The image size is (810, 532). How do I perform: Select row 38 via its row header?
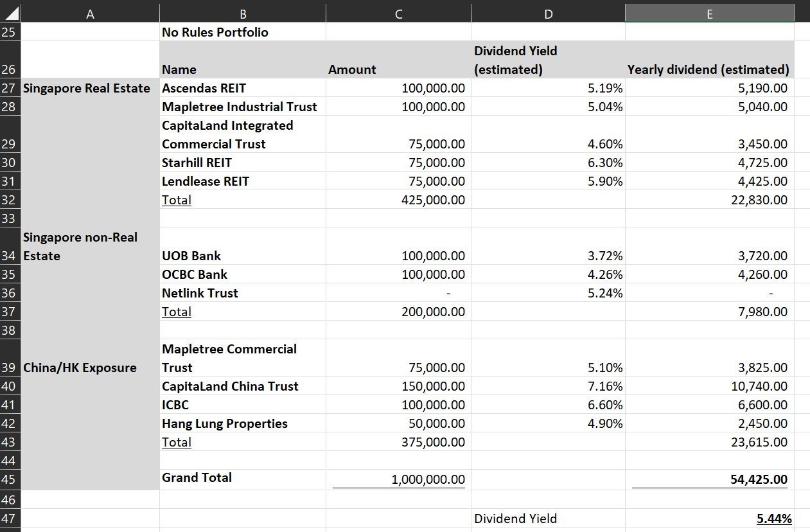click(x=10, y=330)
